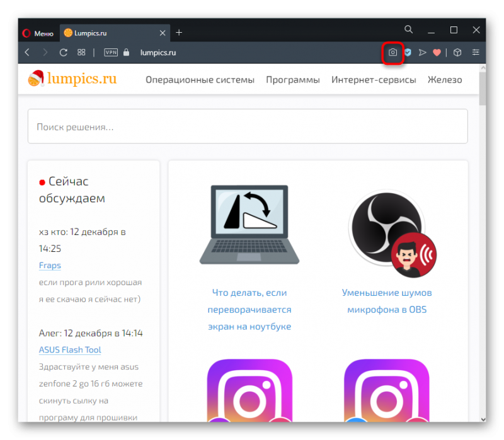Close the Lumpics.ru tab
The height and width of the screenshot is (440, 504).
point(163,33)
